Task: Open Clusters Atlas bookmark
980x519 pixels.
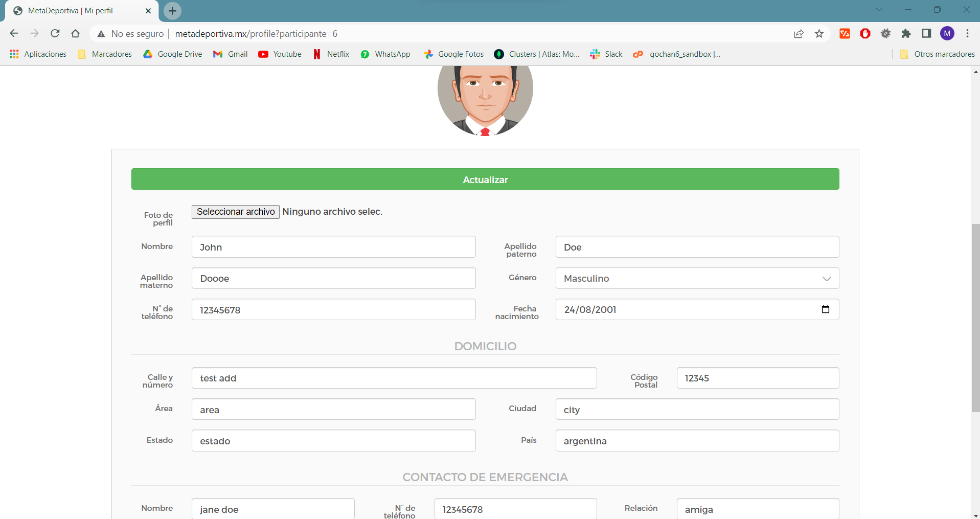Action: [x=537, y=54]
